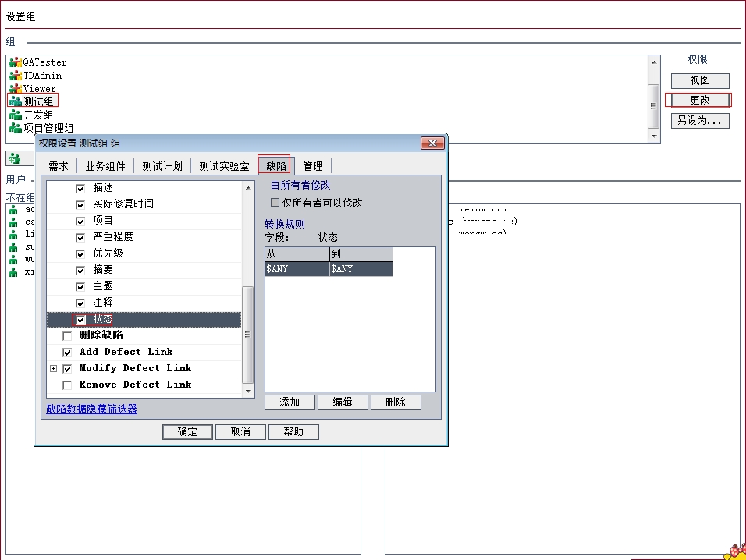
Task: Click the new group icon button below the list
Action: click(15, 158)
